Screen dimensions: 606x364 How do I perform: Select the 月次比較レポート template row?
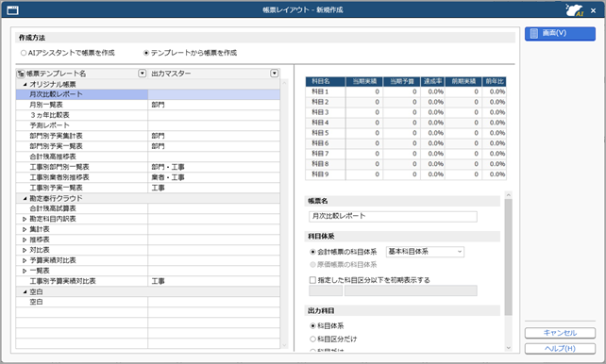tap(147, 94)
